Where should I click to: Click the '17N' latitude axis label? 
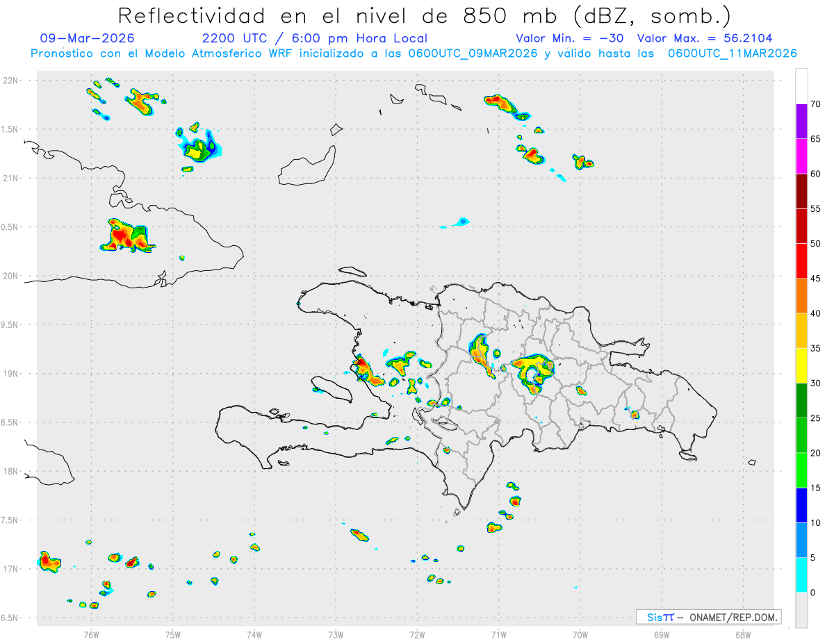coord(11,569)
